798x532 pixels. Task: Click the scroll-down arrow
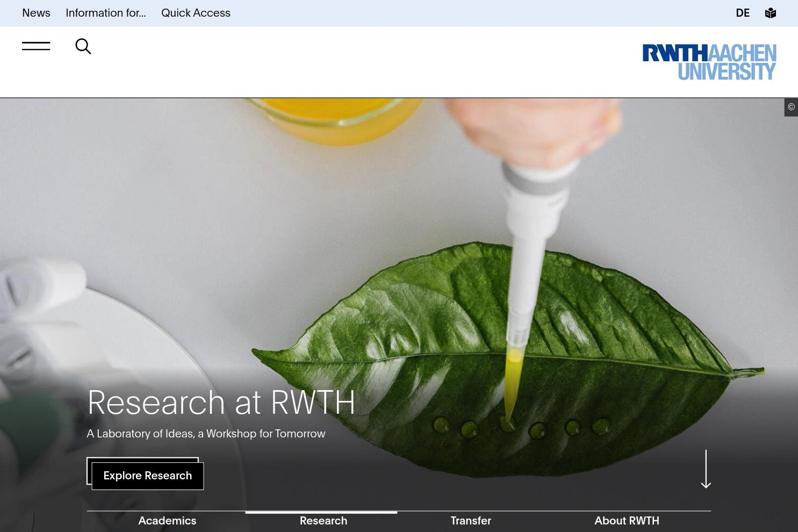click(x=706, y=469)
